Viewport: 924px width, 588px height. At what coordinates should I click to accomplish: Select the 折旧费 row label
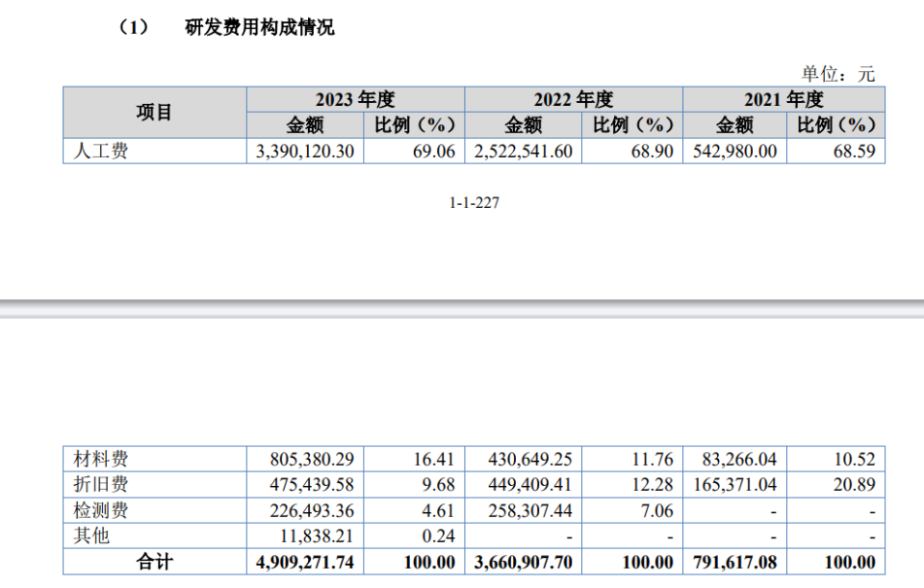[101, 484]
